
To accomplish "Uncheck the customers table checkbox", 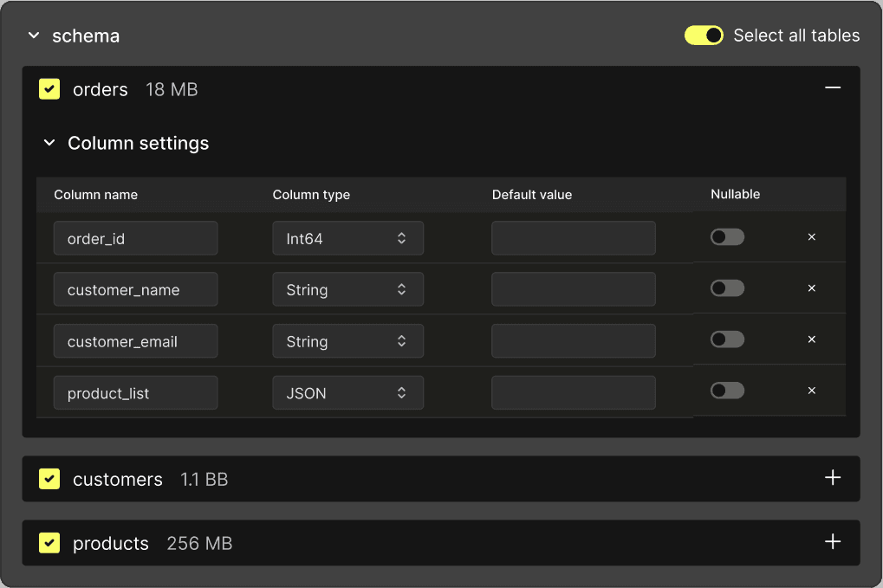I will point(49,479).
